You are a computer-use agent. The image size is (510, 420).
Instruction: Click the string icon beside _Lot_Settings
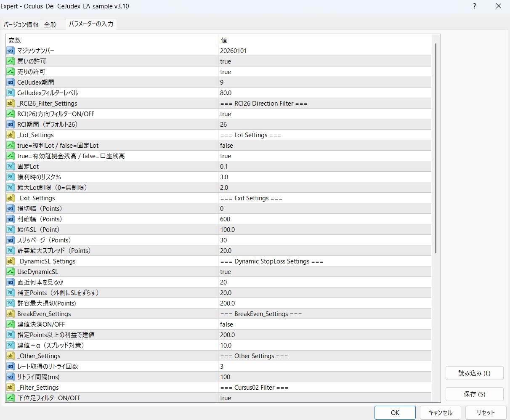11,135
